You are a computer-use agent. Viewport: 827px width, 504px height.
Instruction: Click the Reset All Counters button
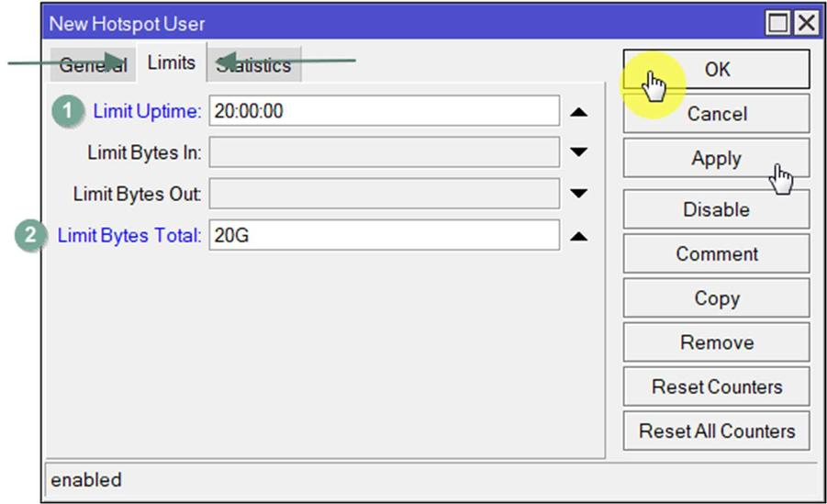(x=716, y=431)
